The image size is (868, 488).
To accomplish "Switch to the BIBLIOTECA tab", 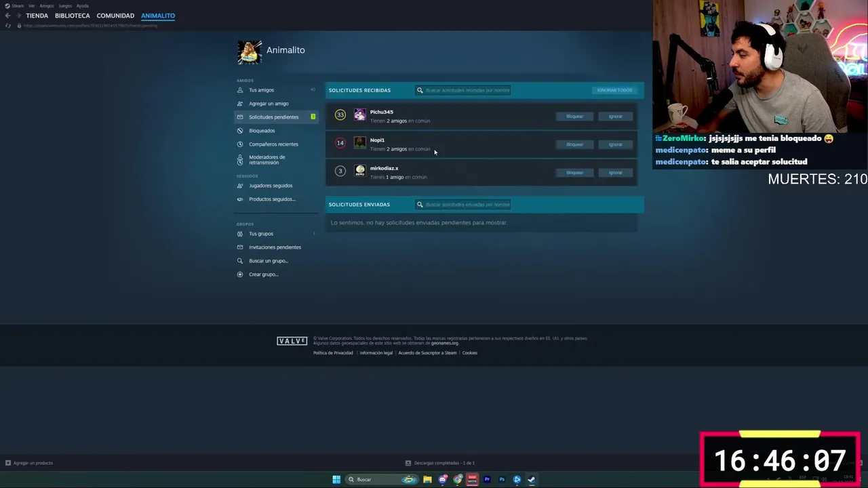I will coord(73,16).
